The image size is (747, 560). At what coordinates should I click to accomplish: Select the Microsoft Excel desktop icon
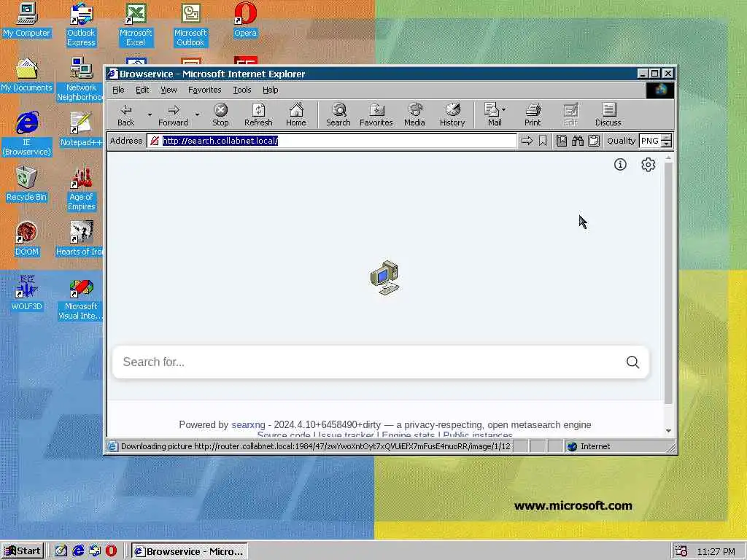(x=136, y=25)
